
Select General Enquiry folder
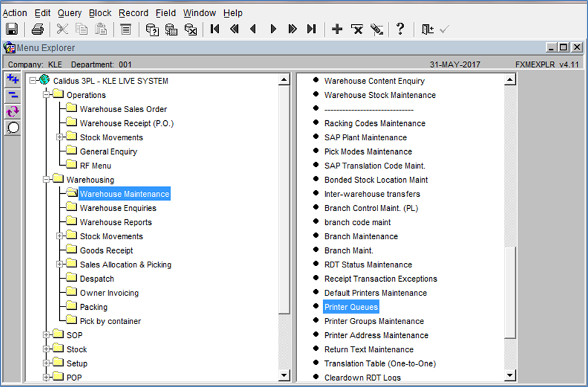pyautogui.click(x=108, y=151)
